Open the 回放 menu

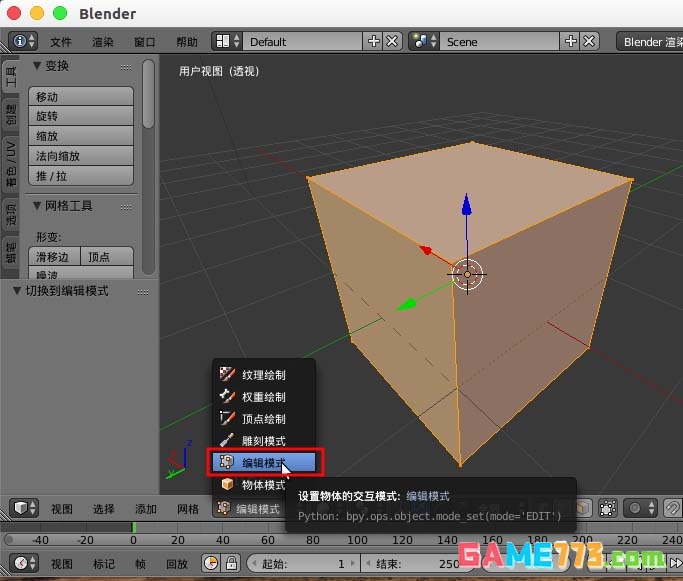click(x=176, y=564)
